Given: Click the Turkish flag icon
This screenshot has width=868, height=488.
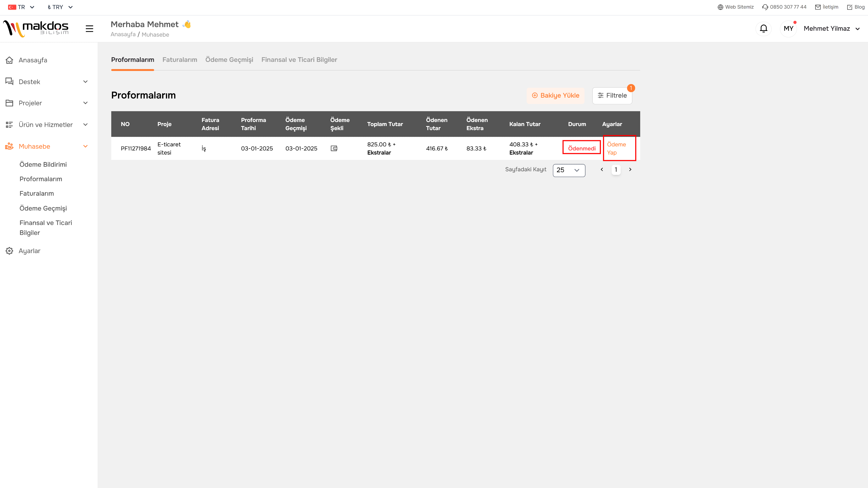Looking at the screenshot, I should click(x=12, y=7).
